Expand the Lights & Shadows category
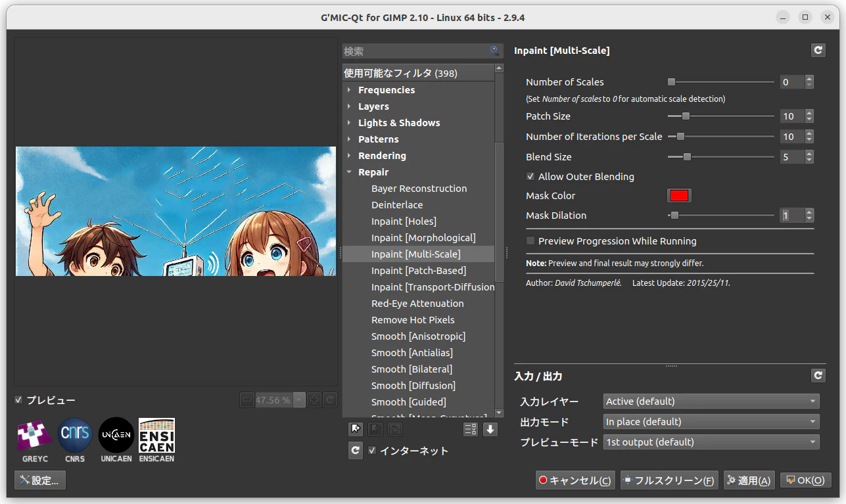The height and width of the screenshot is (504, 846). (x=349, y=123)
